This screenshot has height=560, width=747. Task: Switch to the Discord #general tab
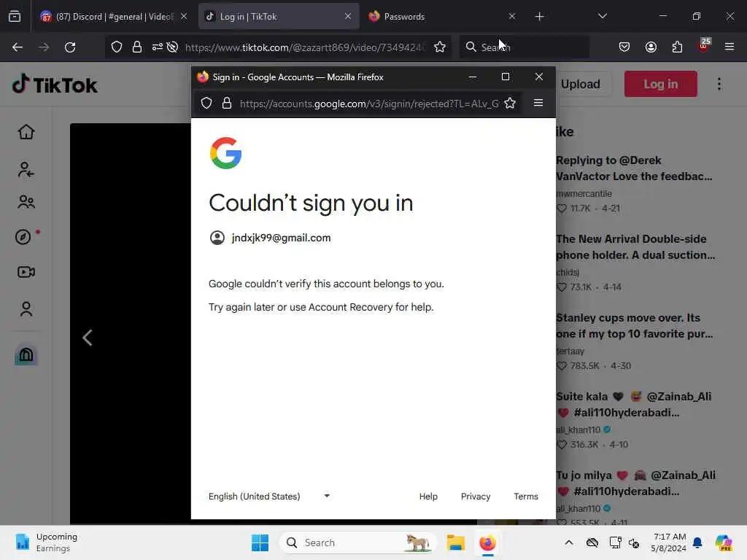click(x=114, y=17)
